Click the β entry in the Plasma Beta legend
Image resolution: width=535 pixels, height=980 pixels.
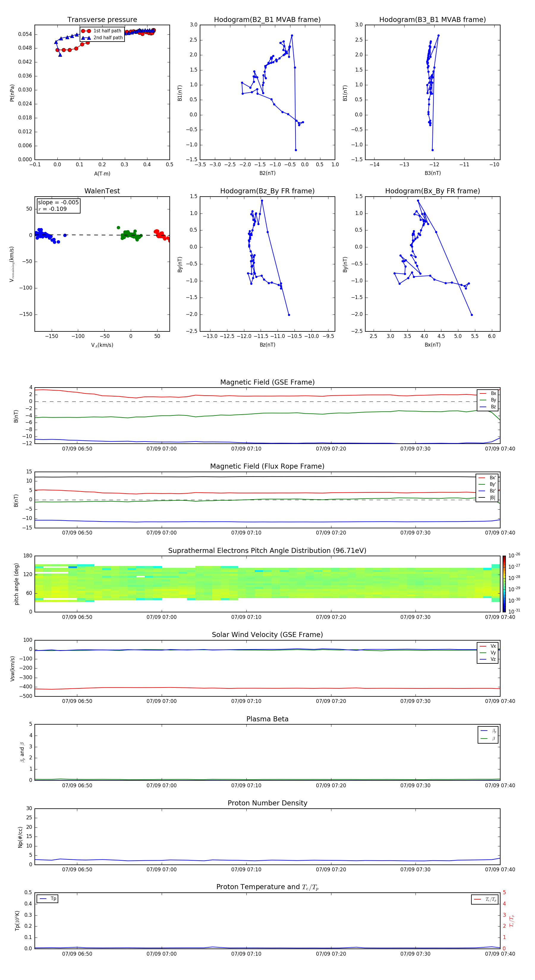click(488, 739)
